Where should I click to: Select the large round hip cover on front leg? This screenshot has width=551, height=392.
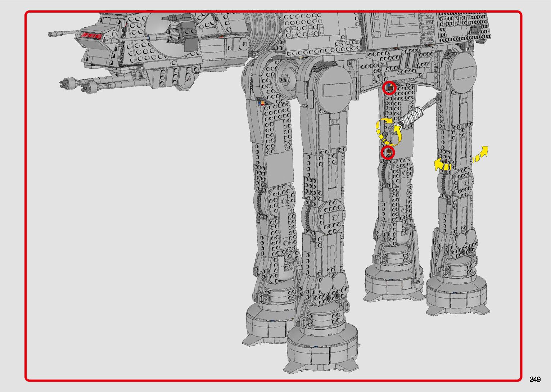point(334,89)
